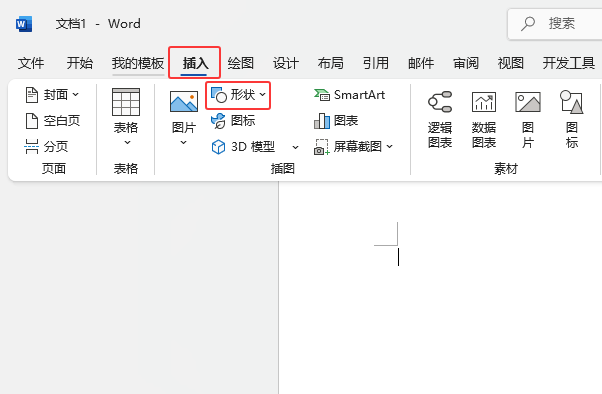Select the 插入 insert tab

[195, 63]
